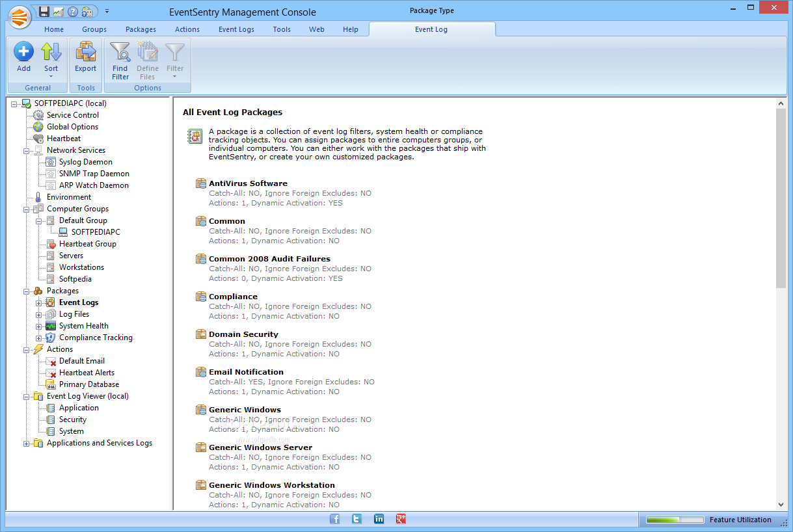
Task: Expand the Log Files node
Action: tap(39, 315)
